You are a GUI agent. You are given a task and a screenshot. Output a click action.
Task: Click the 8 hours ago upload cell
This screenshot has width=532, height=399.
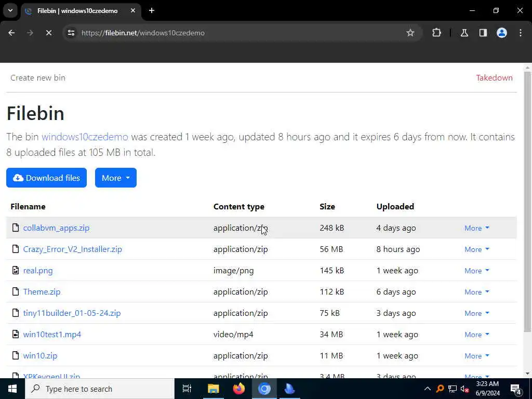tap(398, 249)
